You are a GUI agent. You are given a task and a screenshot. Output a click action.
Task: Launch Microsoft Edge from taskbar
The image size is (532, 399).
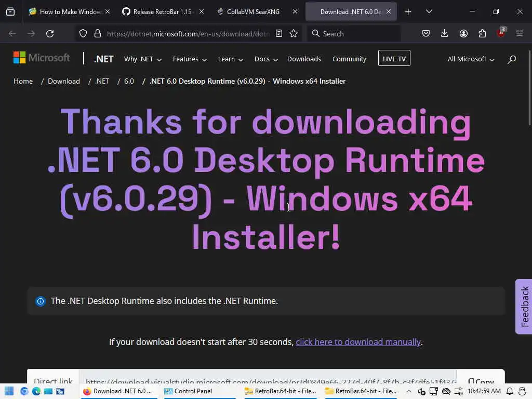pyautogui.click(x=36, y=391)
